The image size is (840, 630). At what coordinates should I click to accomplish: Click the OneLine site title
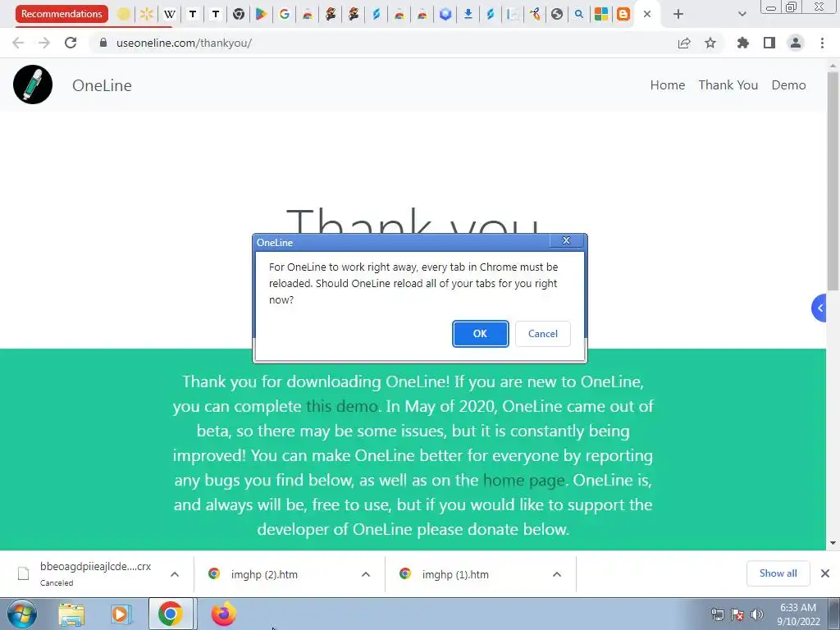coord(102,85)
